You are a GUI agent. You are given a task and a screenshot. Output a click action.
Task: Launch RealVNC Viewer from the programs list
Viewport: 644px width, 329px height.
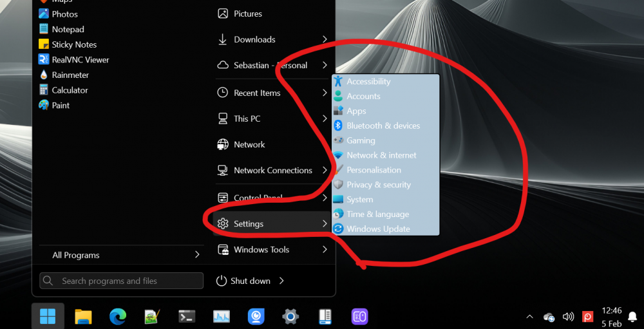pyautogui.click(x=80, y=59)
